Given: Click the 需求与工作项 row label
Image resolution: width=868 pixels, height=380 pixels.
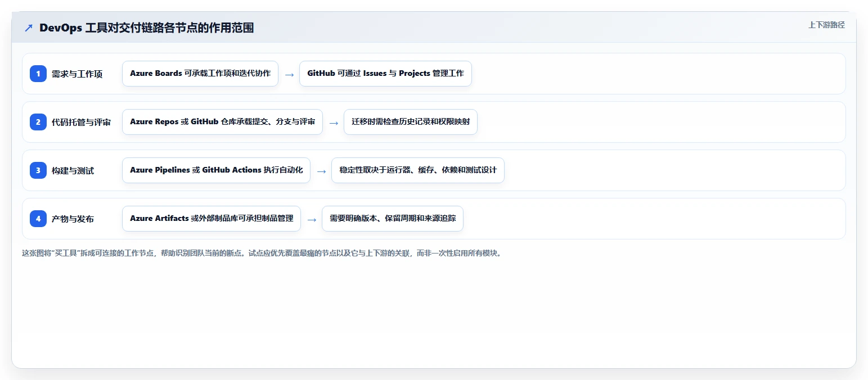Looking at the screenshot, I should (77, 74).
